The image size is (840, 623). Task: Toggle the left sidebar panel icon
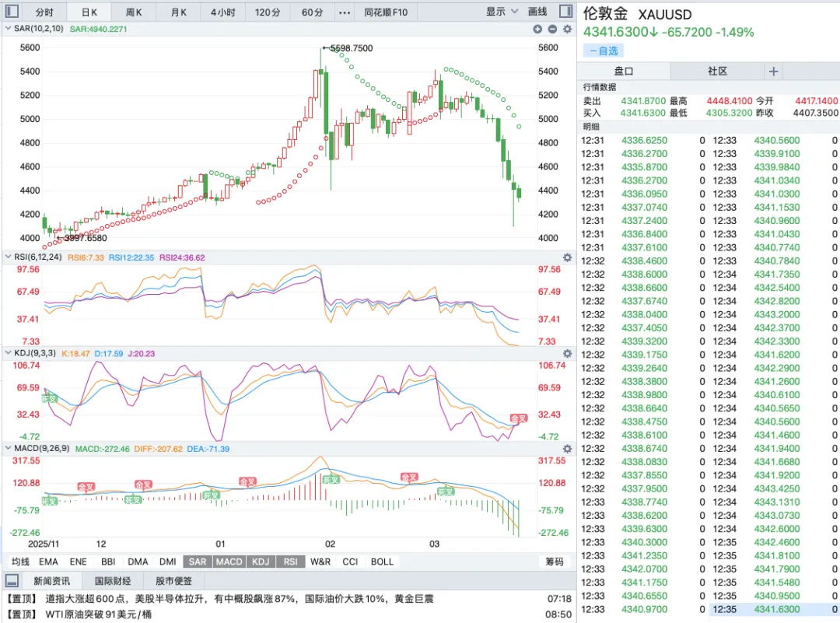(12, 12)
